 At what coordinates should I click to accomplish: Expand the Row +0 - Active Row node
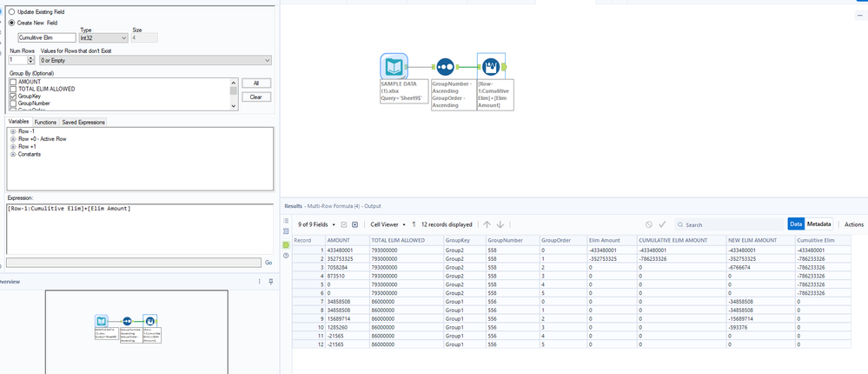pyautogui.click(x=13, y=139)
